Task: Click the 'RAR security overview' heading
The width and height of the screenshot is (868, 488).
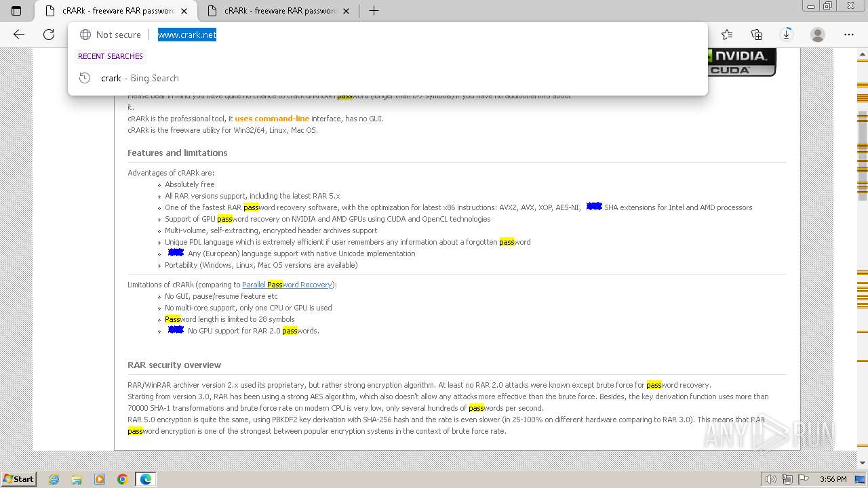Action: [174, 365]
